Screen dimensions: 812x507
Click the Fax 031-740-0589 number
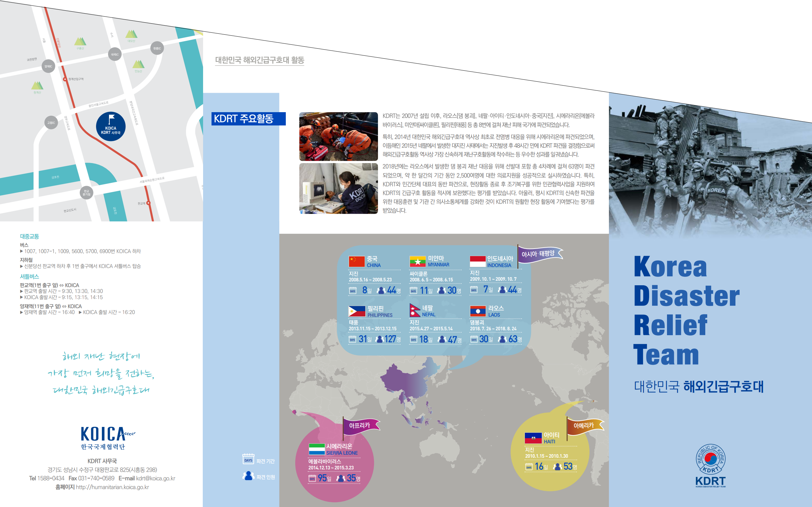click(x=91, y=478)
